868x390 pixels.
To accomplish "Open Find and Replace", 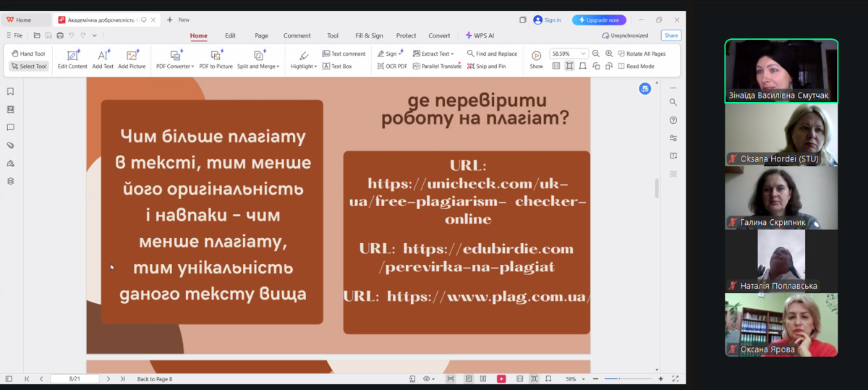I will (x=492, y=54).
